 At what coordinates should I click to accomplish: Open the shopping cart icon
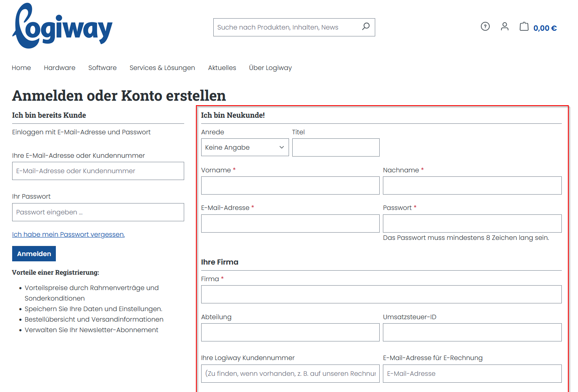click(524, 27)
